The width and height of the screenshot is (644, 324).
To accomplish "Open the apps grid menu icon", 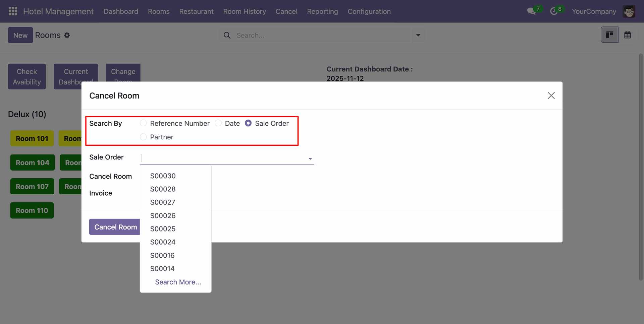I will click(13, 11).
